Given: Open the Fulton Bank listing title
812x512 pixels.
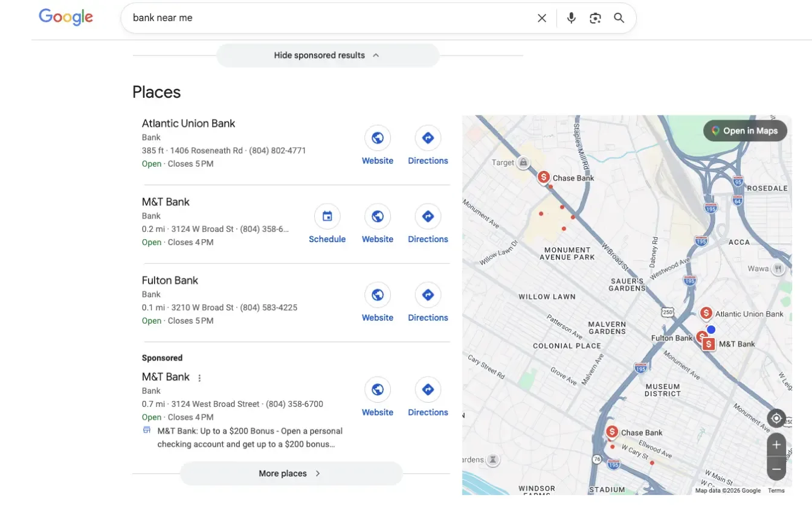Looking at the screenshot, I should point(170,280).
